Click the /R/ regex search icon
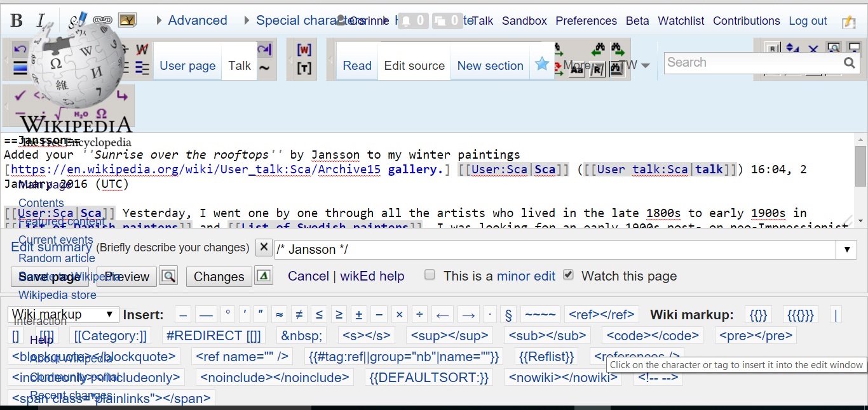 598,70
